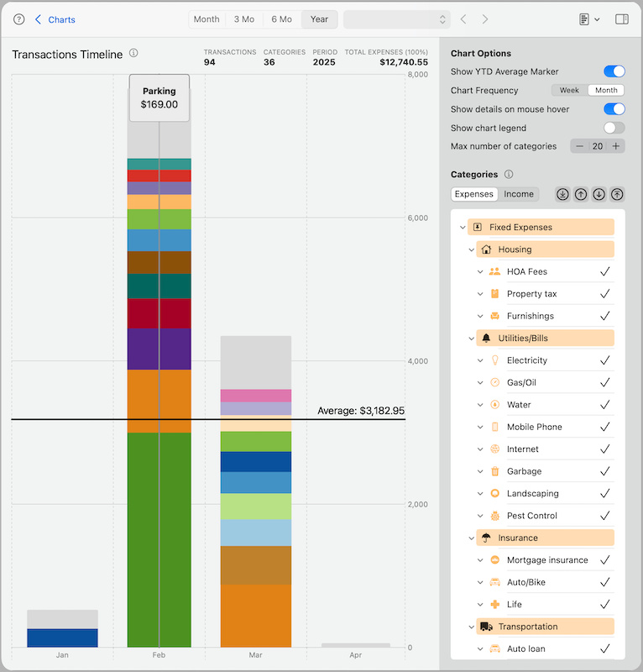Viewport: 643px width, 672px height.
Task: Open the report export icon menu
Action: coord(589,19)
